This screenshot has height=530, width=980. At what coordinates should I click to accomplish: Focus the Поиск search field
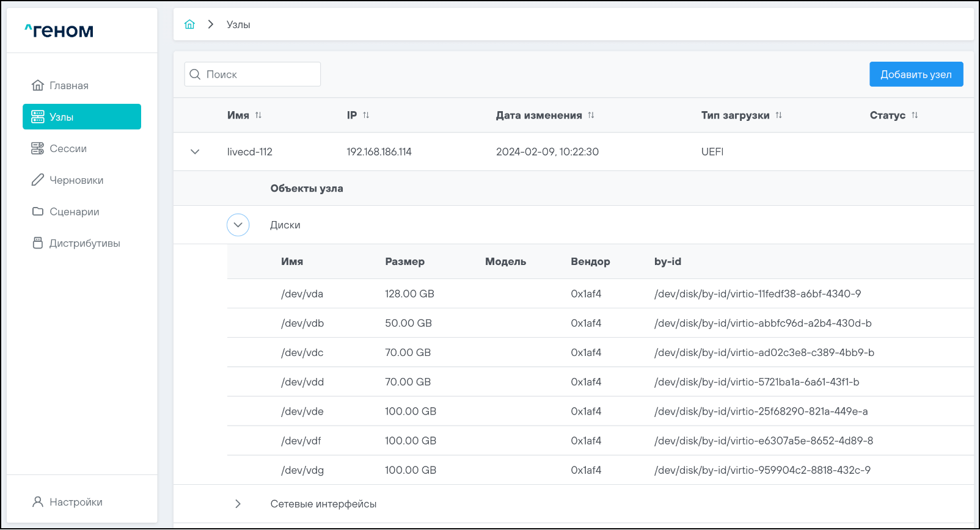[260, 74]
